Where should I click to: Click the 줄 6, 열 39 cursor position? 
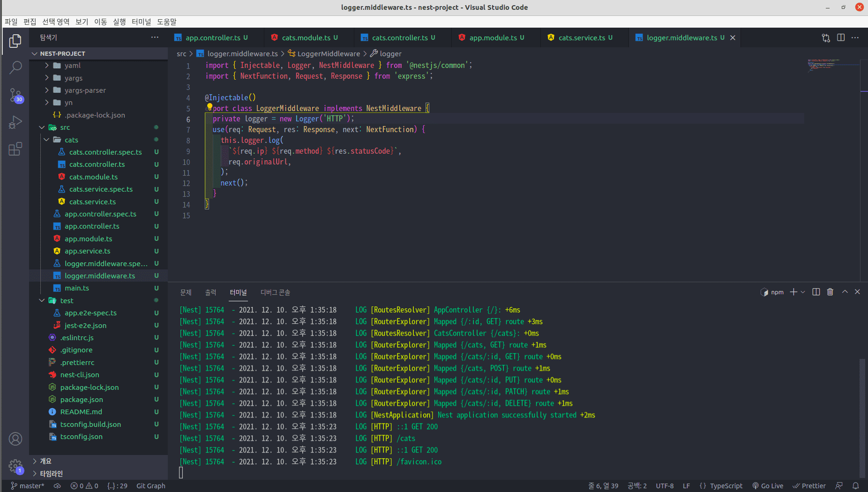pyautogui.click(x=603, y=486)
